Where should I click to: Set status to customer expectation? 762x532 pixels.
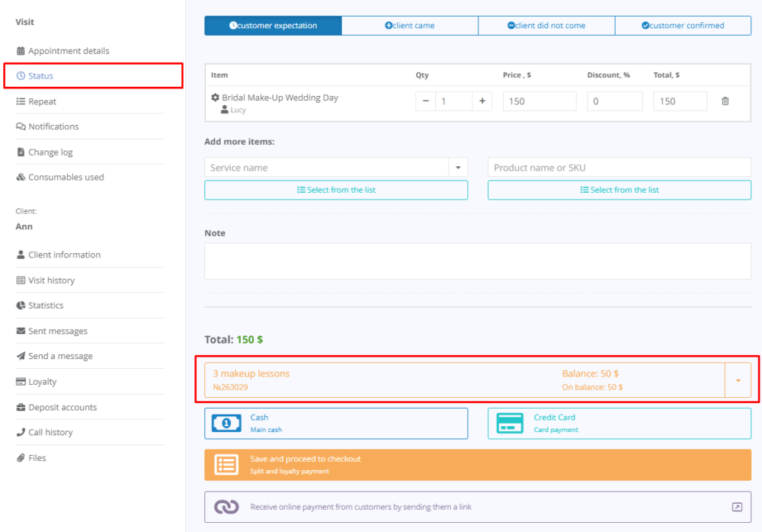coord(273,26)
